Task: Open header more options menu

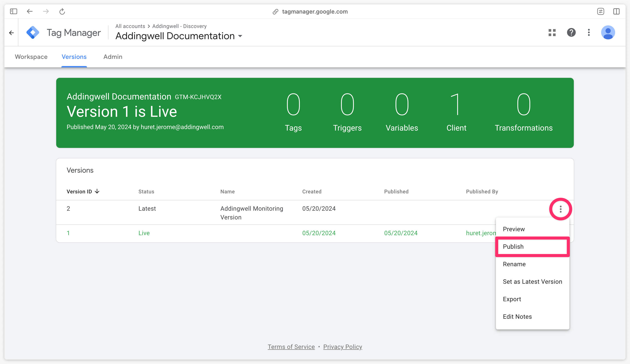Action: coord(589,33)
